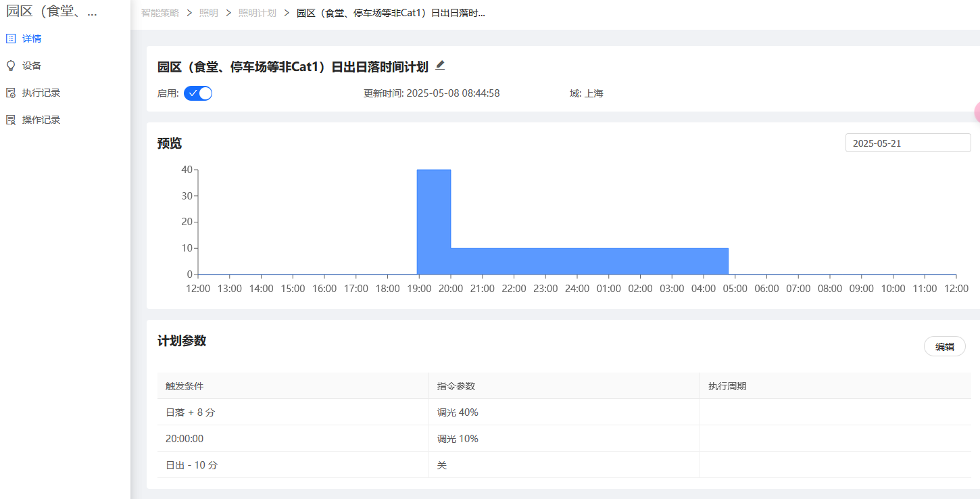
Task: Toggle the 启用 enable switch
Action: click(198, 93)
